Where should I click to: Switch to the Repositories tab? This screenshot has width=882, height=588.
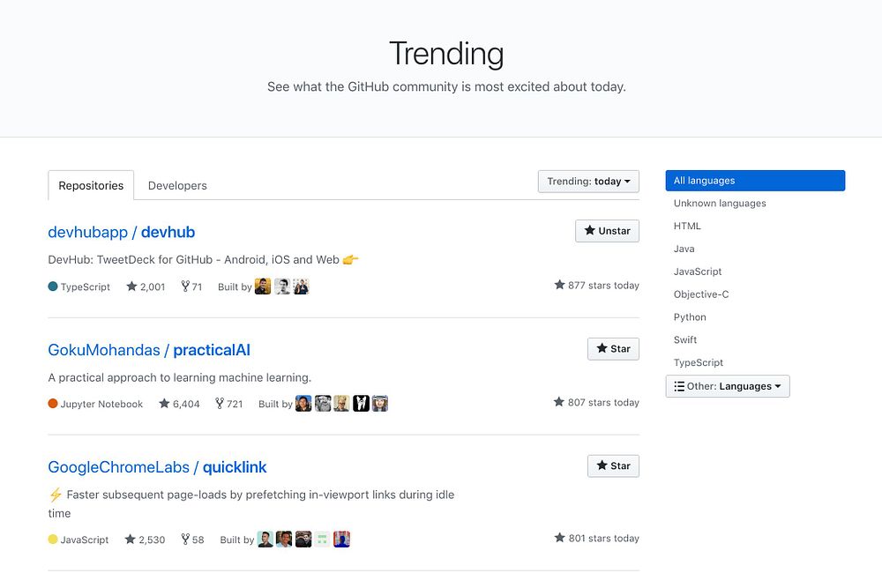tap(91, 185)
